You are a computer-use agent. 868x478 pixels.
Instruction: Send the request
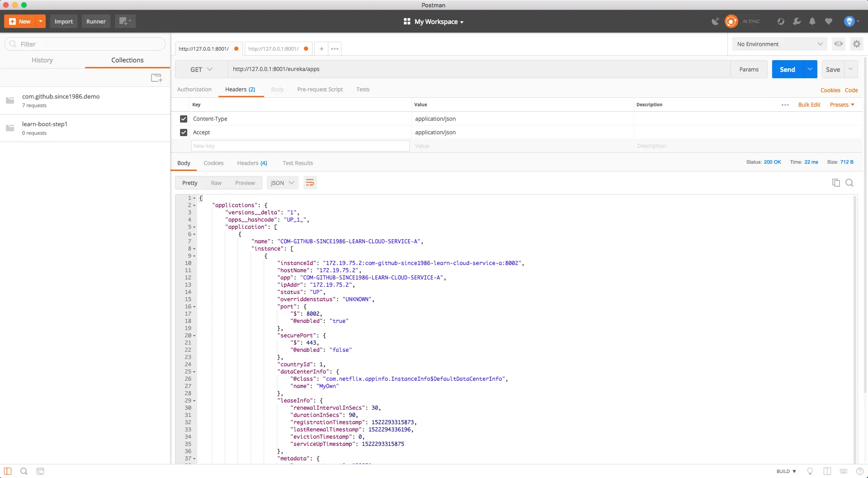click(787, 69)
